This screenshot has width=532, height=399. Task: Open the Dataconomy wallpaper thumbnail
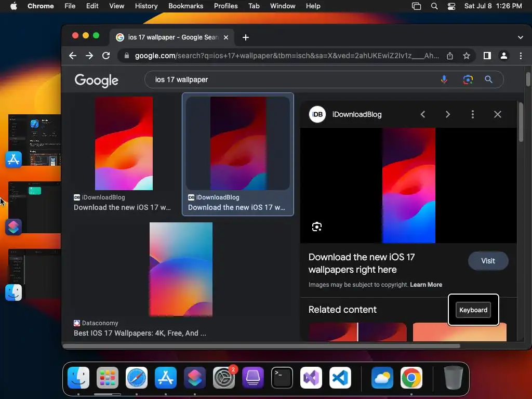[x=181, y=270]
